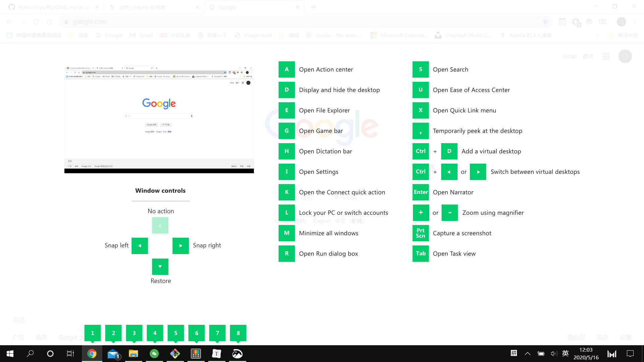644x362 pixels.
Task: Switch to the PowerToys README.md tab
Action: tap(54, 7)
